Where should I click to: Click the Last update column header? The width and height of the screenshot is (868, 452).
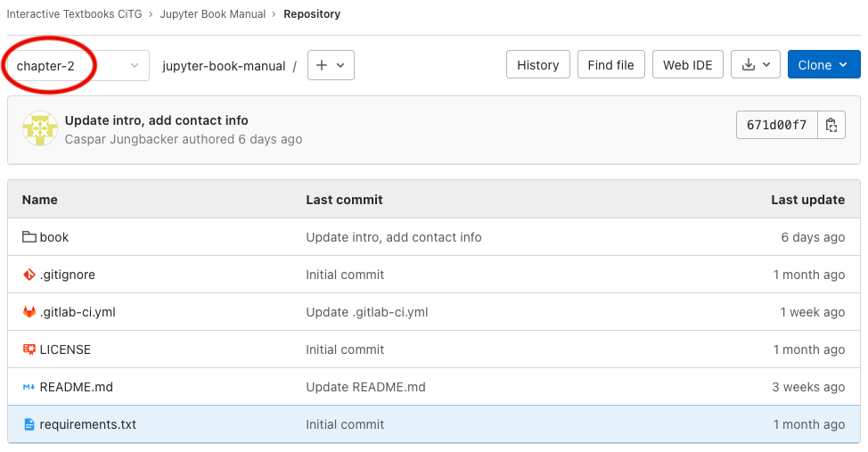807,200
